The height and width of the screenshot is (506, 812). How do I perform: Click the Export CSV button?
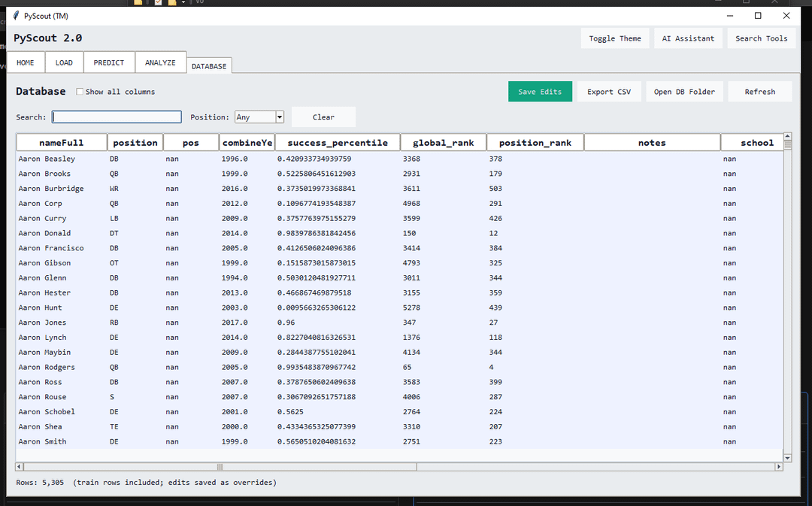(x=609, y=92)
